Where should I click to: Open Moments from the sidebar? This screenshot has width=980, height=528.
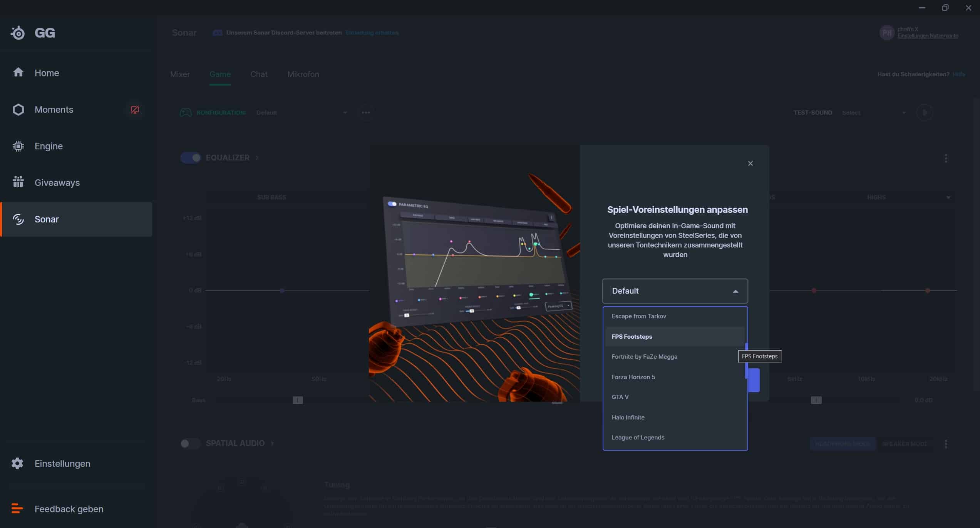pyautogui.click(x=54, y=110)
